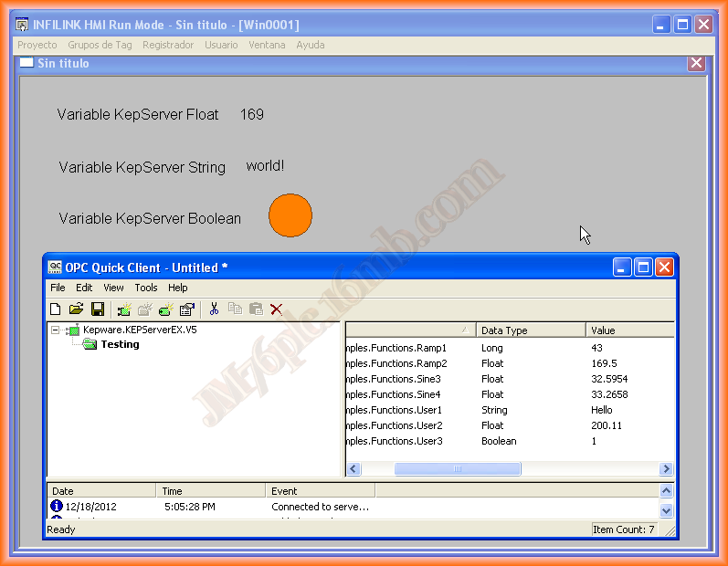Click the orange Boolean indicator circle
728x566 pixels.
pos(290,216)
